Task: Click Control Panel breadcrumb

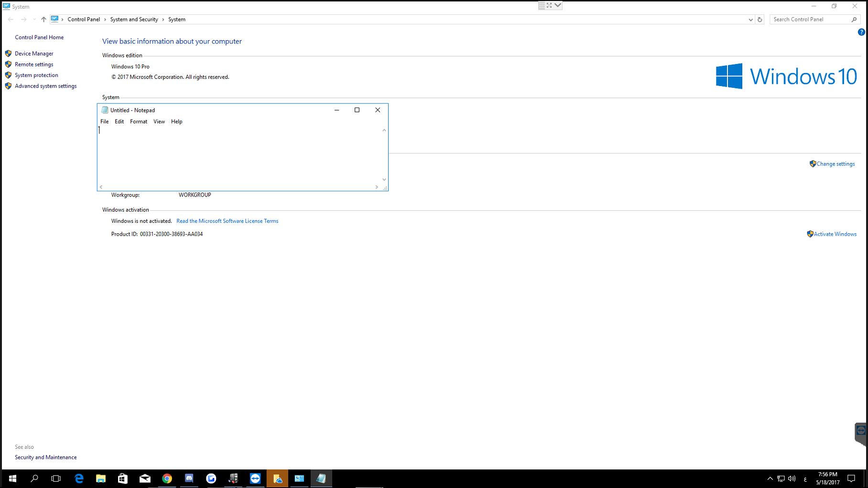Action: pyautogui.click(x=84, y=20)
